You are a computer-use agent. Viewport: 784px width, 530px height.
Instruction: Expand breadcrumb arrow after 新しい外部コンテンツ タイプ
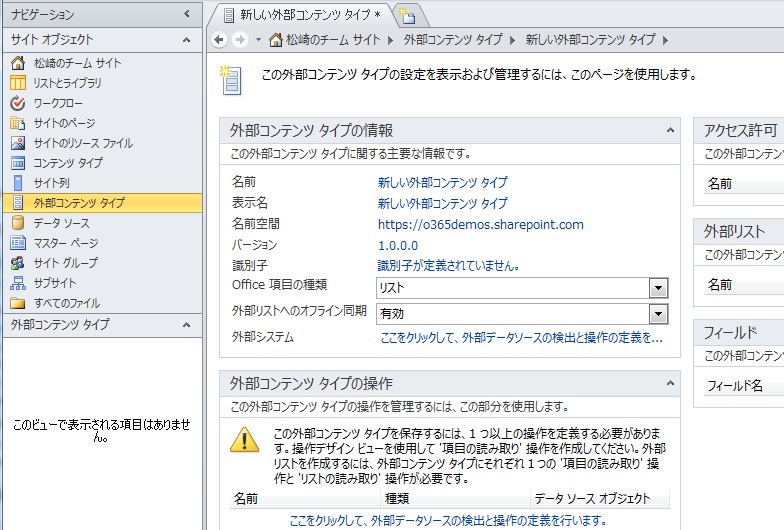[665, 40]
